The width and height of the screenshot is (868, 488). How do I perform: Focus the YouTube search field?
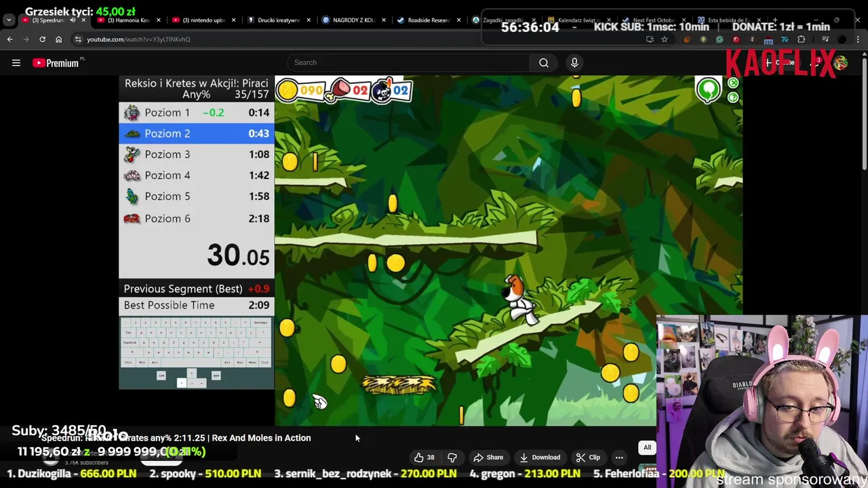[x=408, y=62]
